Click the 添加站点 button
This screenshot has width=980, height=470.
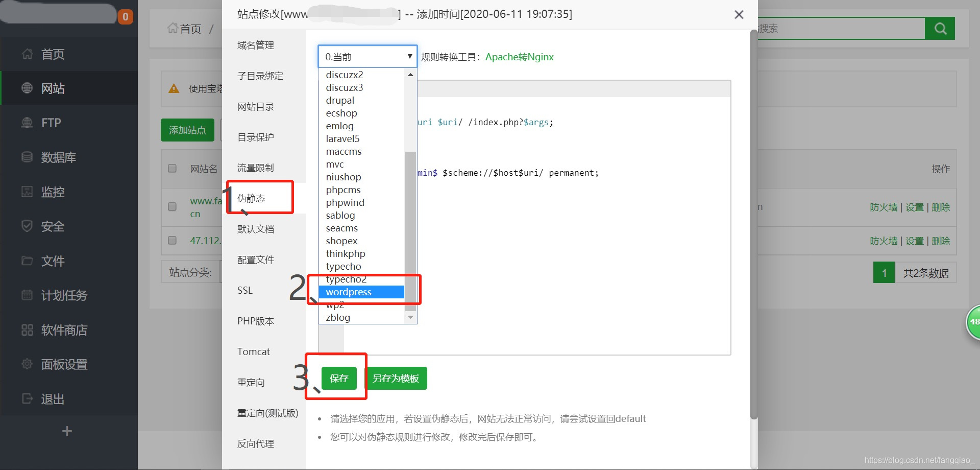[x=187, y=130]
